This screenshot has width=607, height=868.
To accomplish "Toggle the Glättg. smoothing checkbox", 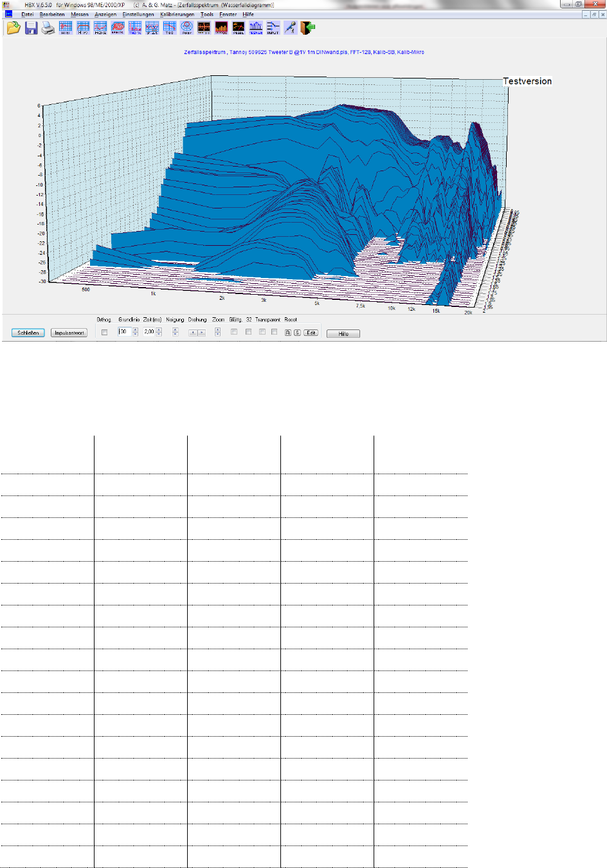I will 234,332.
